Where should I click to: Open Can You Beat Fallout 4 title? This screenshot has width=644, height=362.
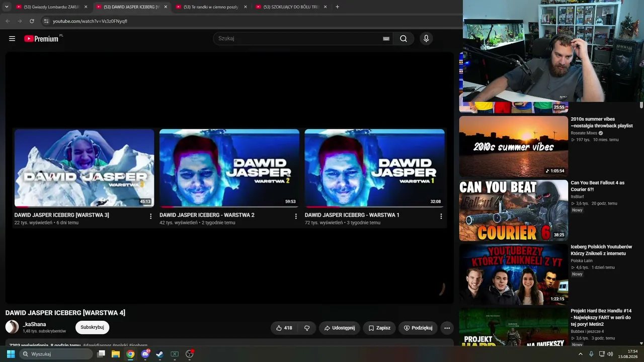[x=598, y=186]
